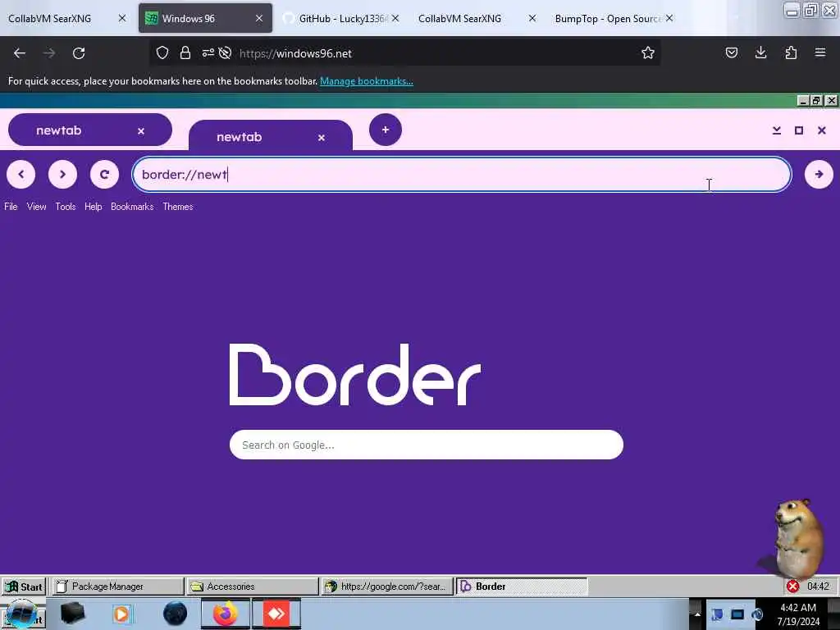Close the Windows 96 Firefox tab
Image resolution: width=840 pixels, height=630 pixels.
[259, 18]
